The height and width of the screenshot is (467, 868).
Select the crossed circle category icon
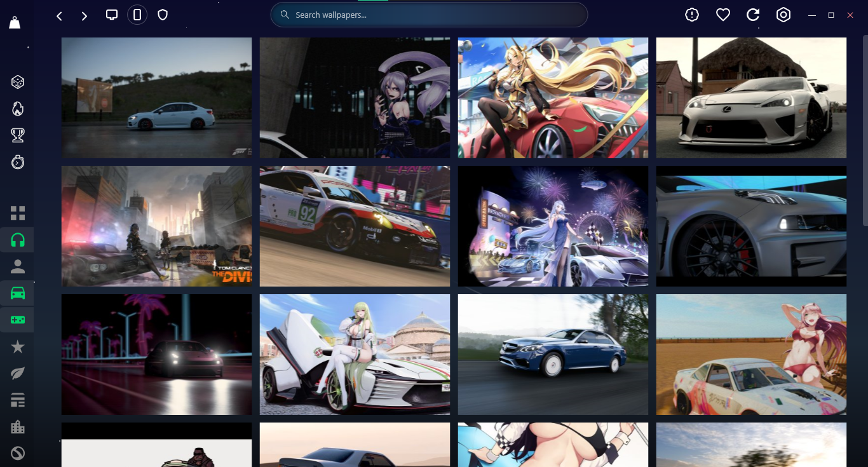18,453
